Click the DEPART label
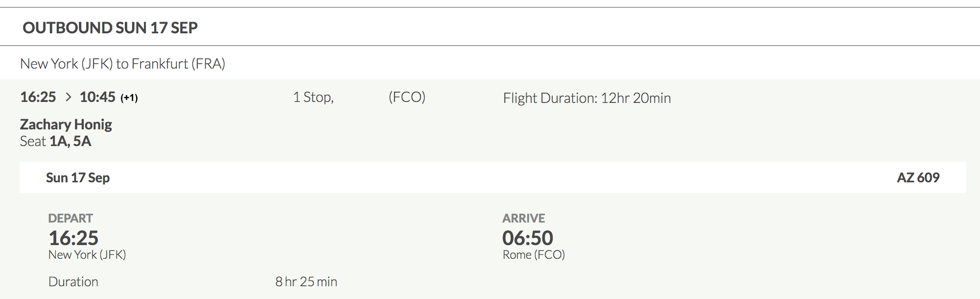980x299 pixels. pyautogui.click(x=70, y=218)
